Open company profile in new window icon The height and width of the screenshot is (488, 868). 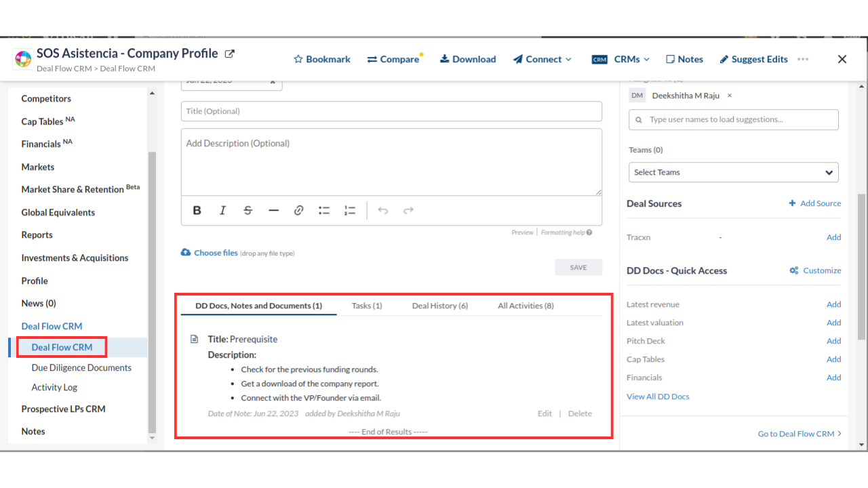coord(230,54)
